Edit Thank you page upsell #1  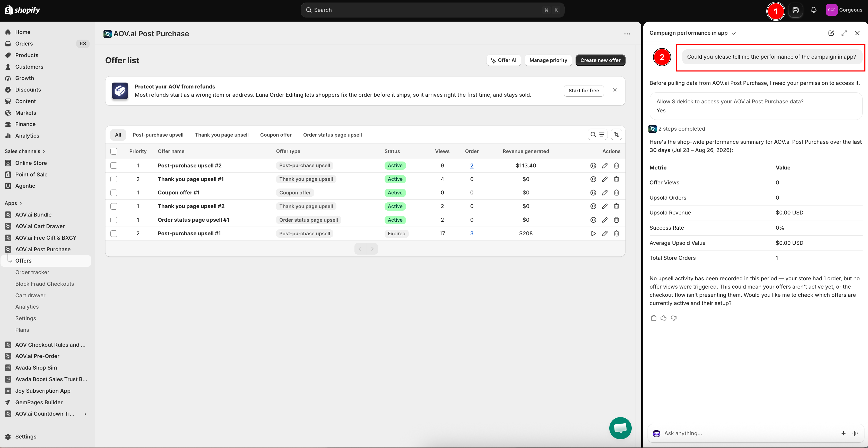tap(605, 179)
